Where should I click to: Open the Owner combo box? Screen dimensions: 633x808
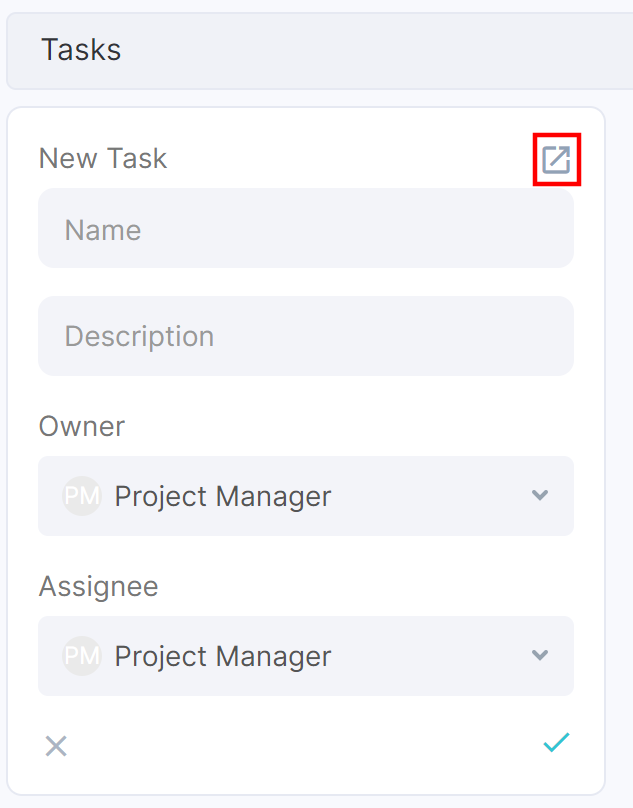[306, 496]
